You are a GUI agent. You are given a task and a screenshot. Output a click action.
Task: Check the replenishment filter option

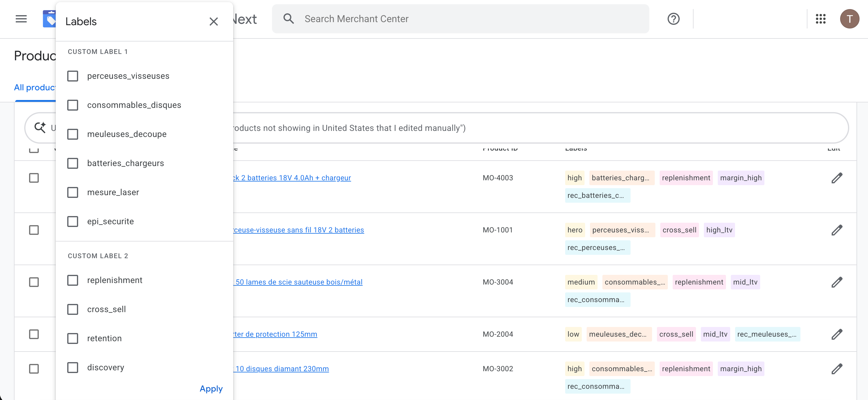point(72,280)
